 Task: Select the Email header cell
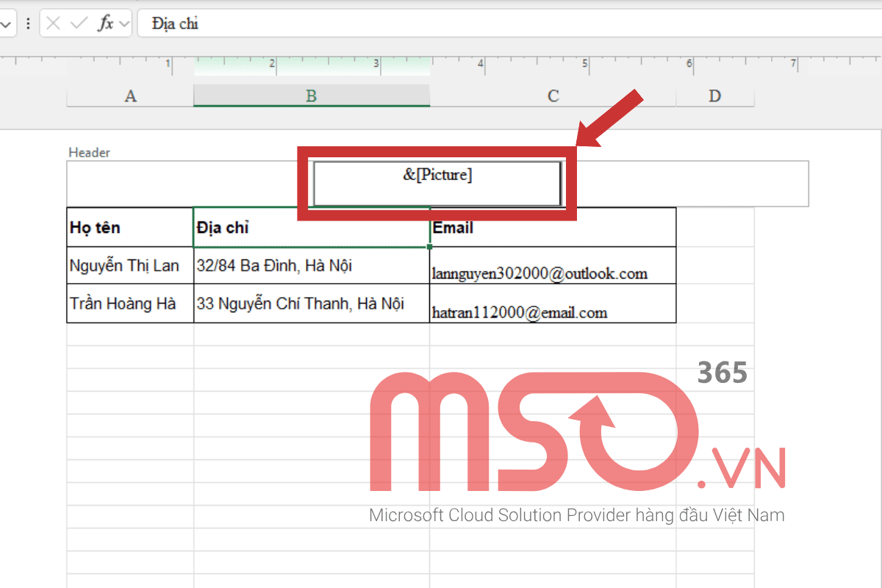(552, 228)
